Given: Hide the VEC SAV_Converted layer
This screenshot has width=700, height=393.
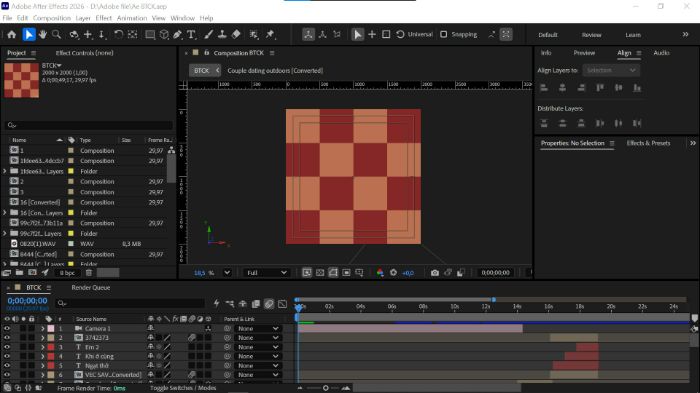Looking at the screenshot, I should pyautogui.click(x=7, y=375).
